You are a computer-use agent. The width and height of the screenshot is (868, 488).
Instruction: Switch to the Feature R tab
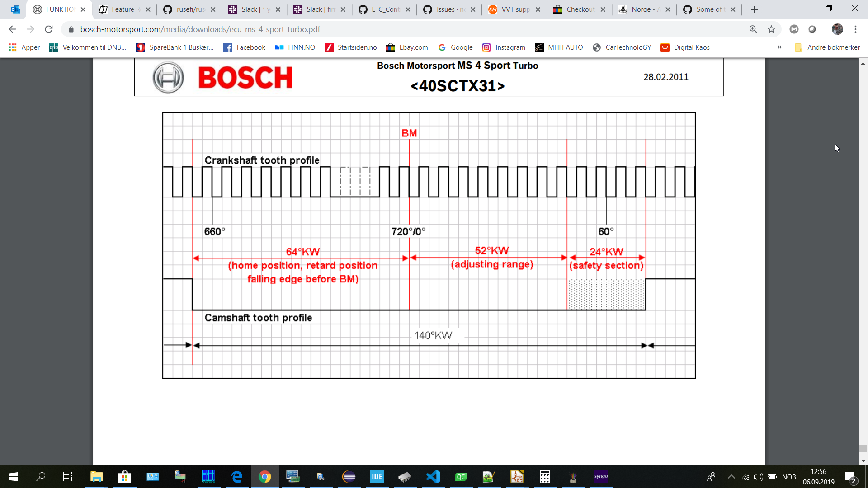pyautogui.click(x=124, y=9)
